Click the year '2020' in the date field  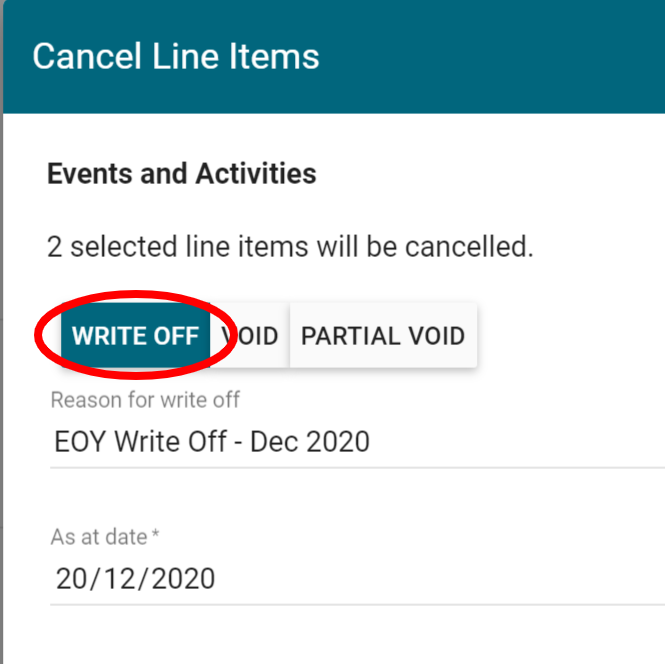(x=181, y=578)
